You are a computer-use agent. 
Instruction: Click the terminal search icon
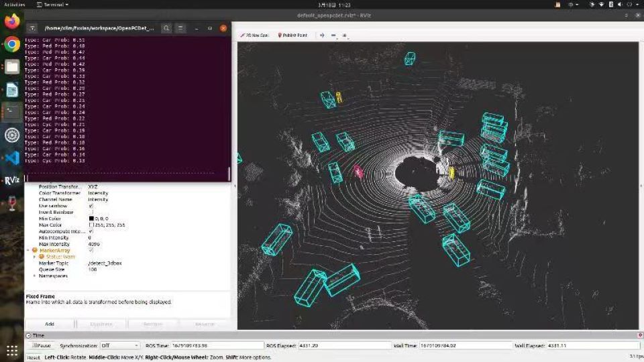pos(166,28)
